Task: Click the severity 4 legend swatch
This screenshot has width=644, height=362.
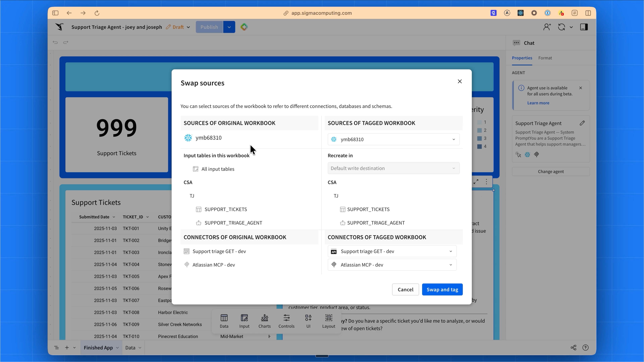Action: point(479,146)
